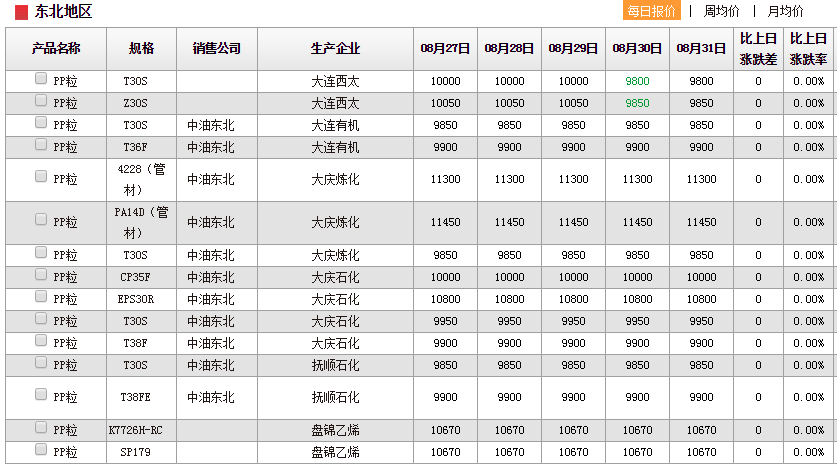
Task: Tick checkbox for T30S 抚顺石化 row
Action: pos(41,362)
